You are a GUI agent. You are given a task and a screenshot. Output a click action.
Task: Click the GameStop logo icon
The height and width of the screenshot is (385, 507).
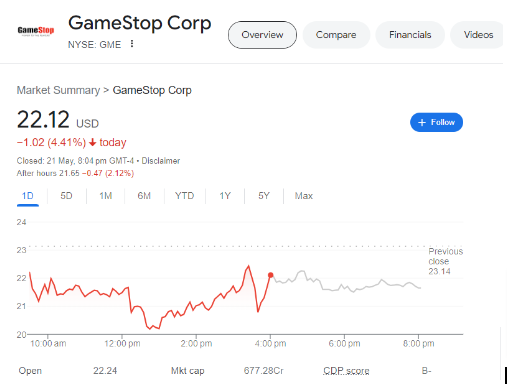(x=36, y=31)
